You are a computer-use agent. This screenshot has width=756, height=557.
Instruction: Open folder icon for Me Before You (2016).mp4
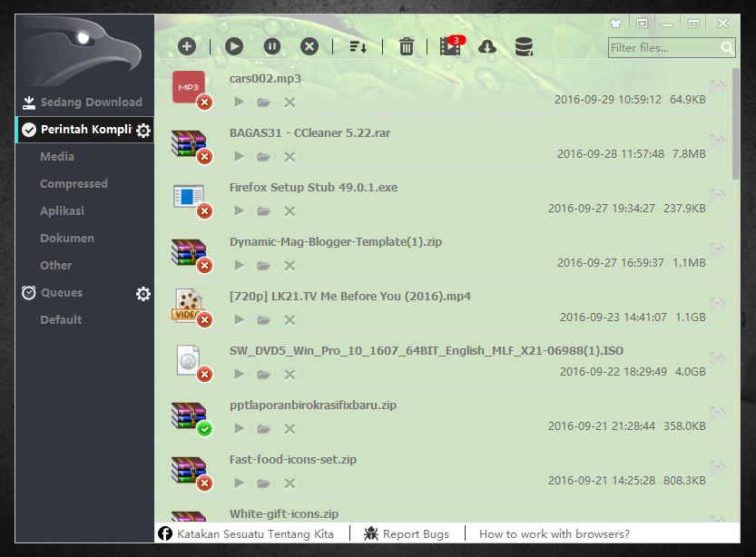tap(263, 320)
